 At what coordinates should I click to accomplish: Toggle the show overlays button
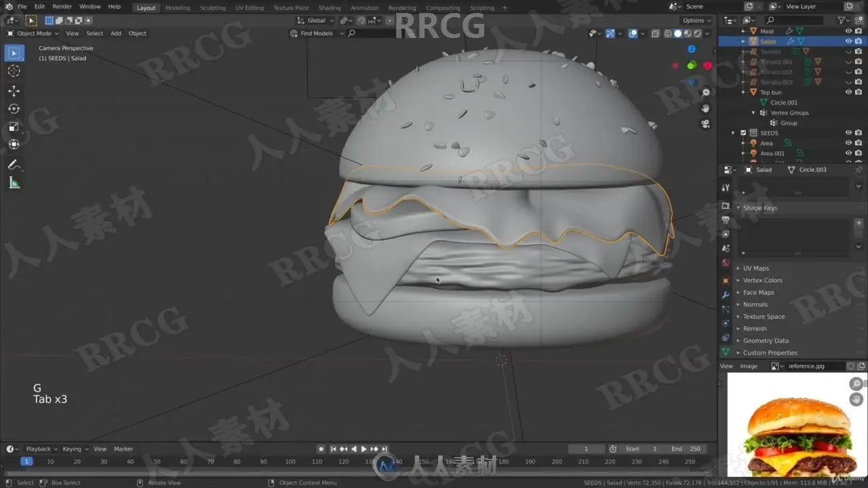click(x=633, y=33)
